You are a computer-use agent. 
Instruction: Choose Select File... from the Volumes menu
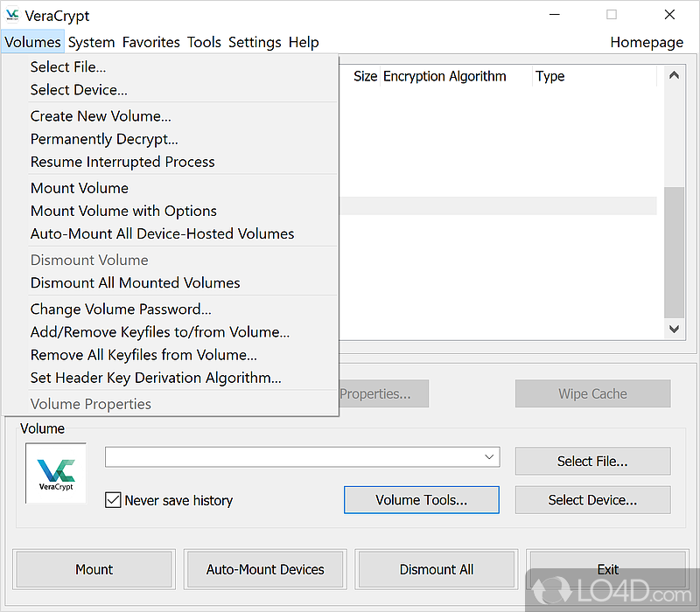[170, 67]
